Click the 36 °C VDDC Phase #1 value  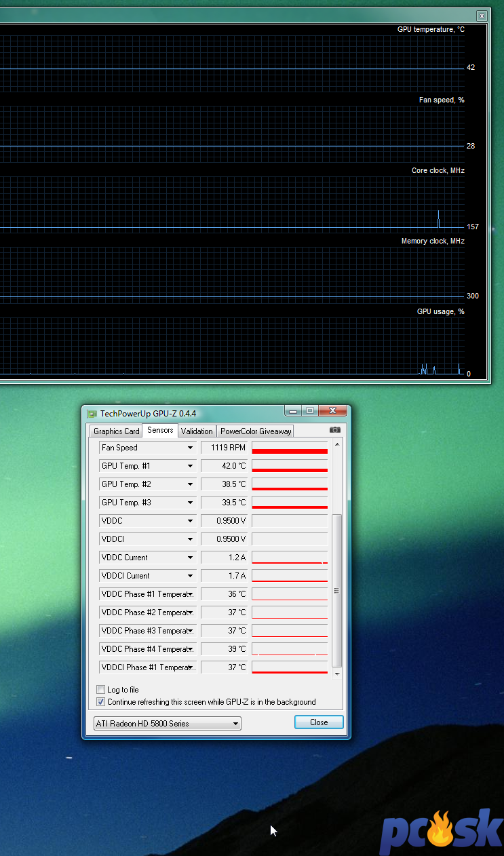pyautogui.click(x=225, y=594)
